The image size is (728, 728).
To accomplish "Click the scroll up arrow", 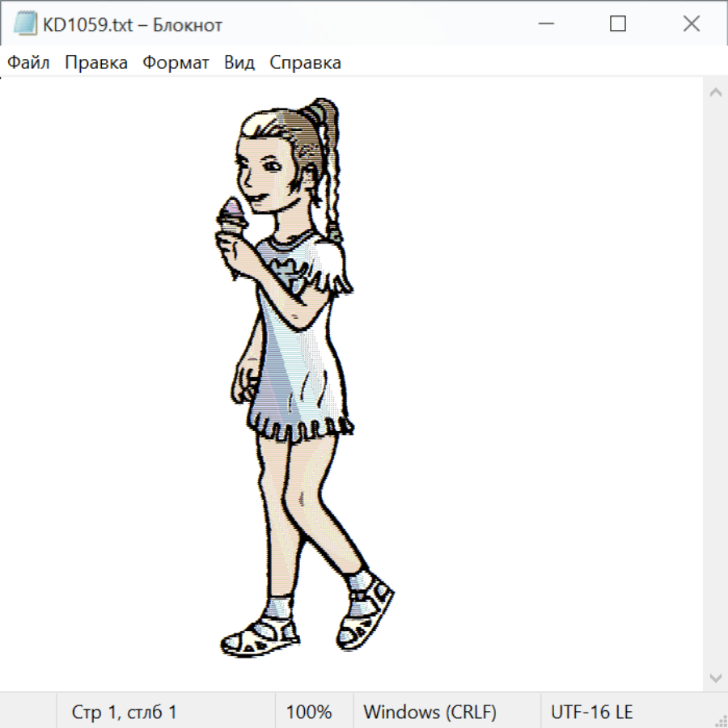I will pos(715,92).
